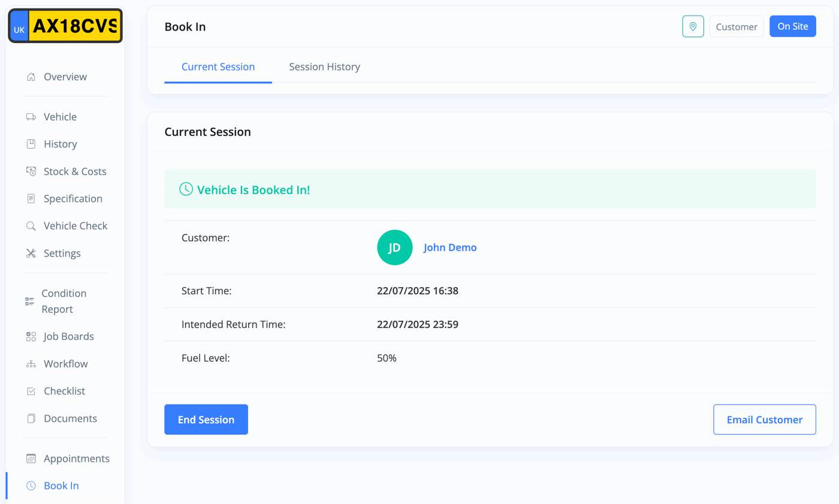
Task: Click the Customer: label
Action: (206, 238)
